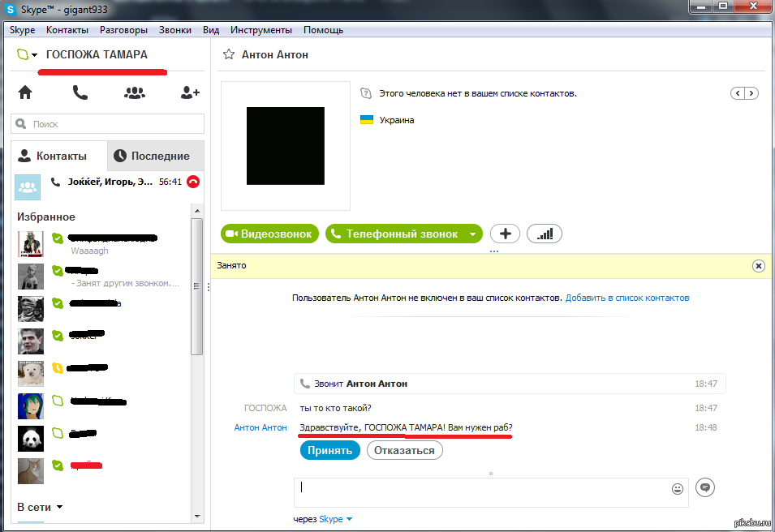Toggle favorite star for Антон Антон

(x=228, y=54)
